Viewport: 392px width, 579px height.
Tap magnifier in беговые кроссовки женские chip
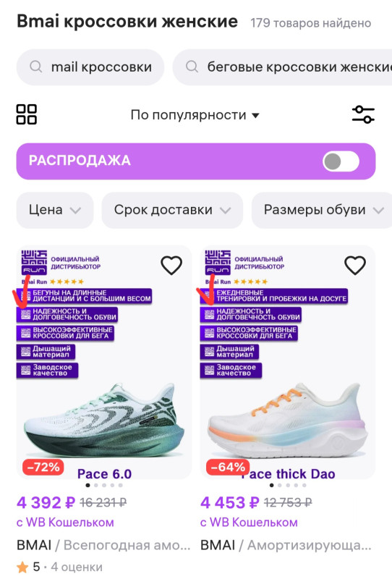(x=192, y=67)
